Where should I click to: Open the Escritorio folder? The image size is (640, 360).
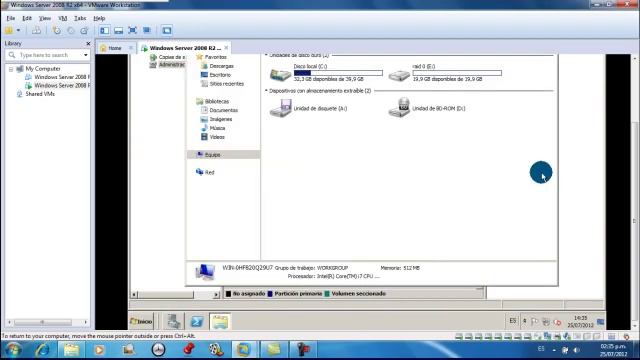(x=220, y=75)
